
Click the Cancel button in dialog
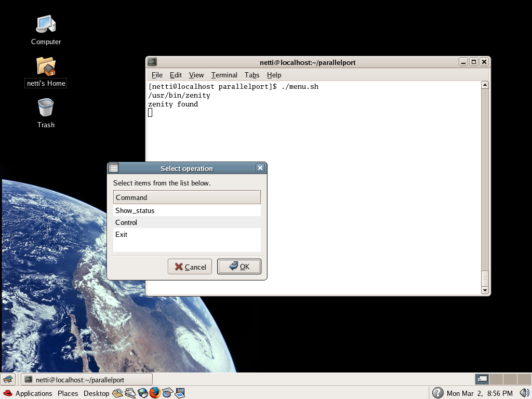(190, 267)
